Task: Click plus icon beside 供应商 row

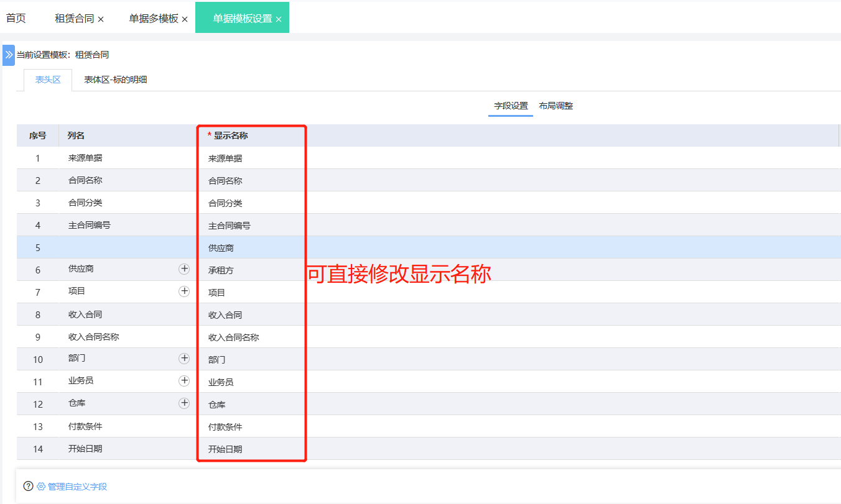Action: 184,269
